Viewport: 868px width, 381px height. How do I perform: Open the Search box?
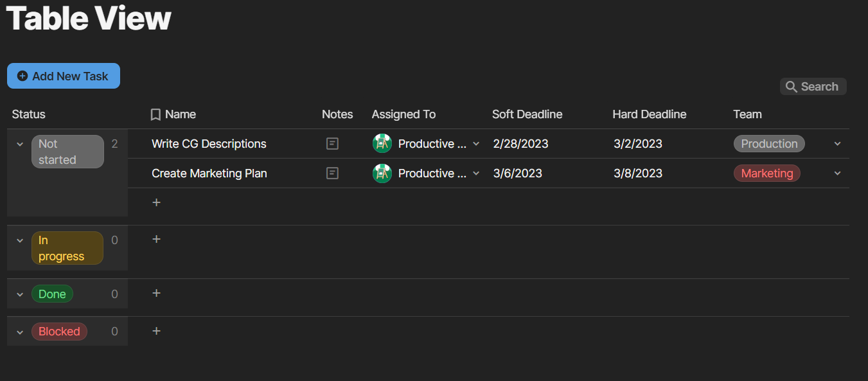pos(813,87)
